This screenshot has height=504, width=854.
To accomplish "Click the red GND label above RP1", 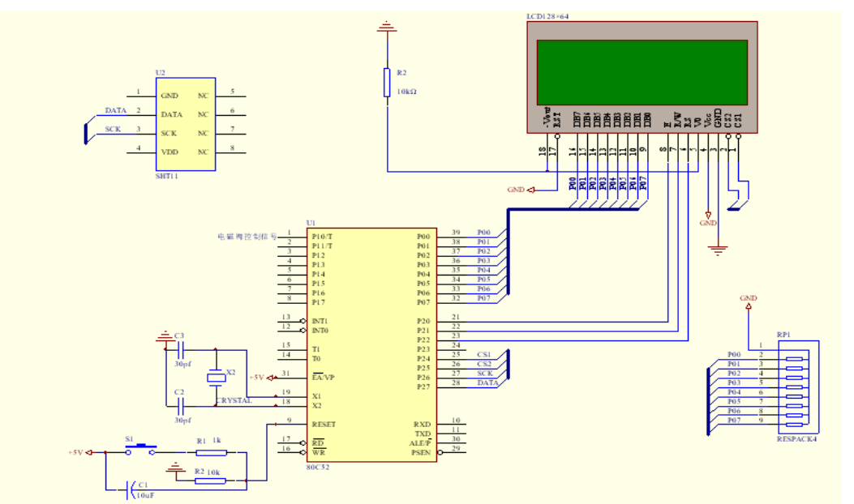I will click(748, 298).
